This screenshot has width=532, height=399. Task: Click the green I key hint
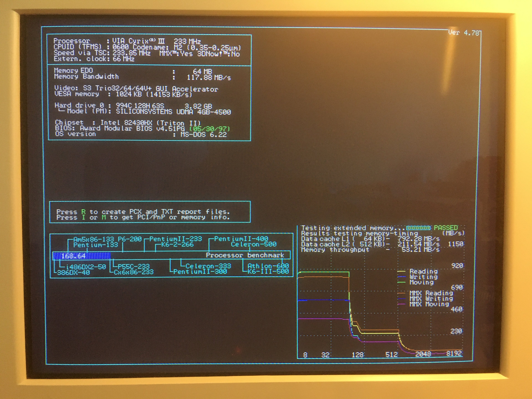point(83,217)
